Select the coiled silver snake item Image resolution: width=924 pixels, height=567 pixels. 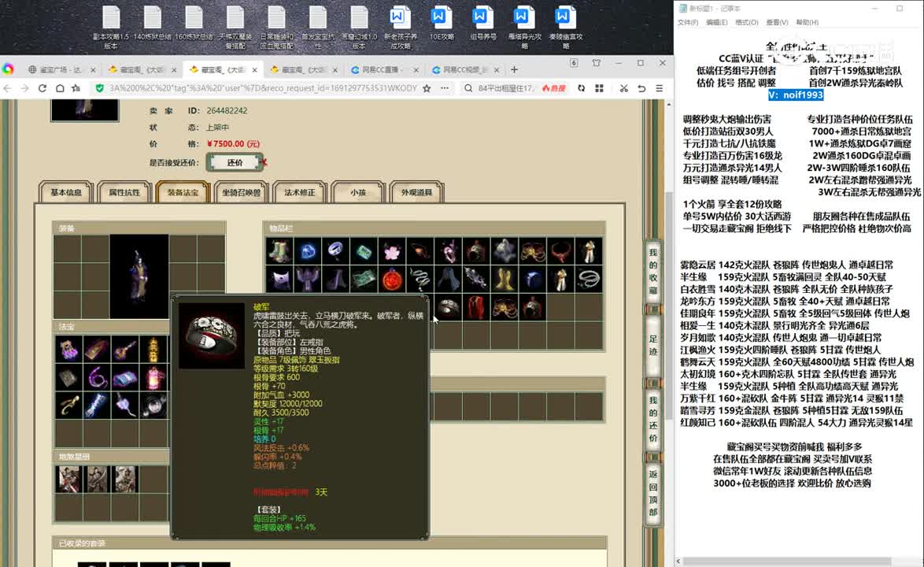419,280
